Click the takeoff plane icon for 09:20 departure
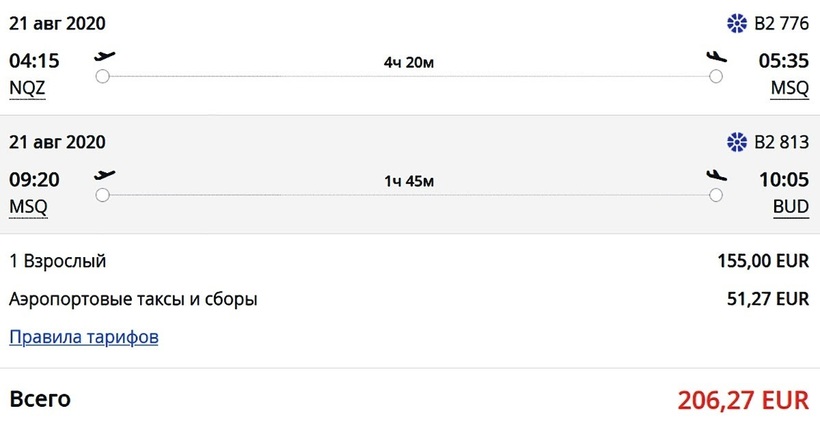The image size is (820, 428). tap(104, 175)
